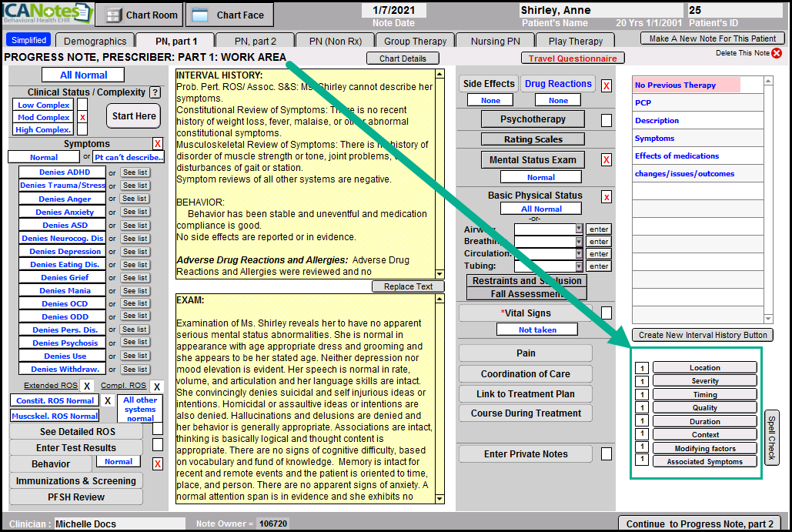The width and height of the screenshot is (792, 532).
Task: Click the red Delete This Note icon
Action: [777, 53]
